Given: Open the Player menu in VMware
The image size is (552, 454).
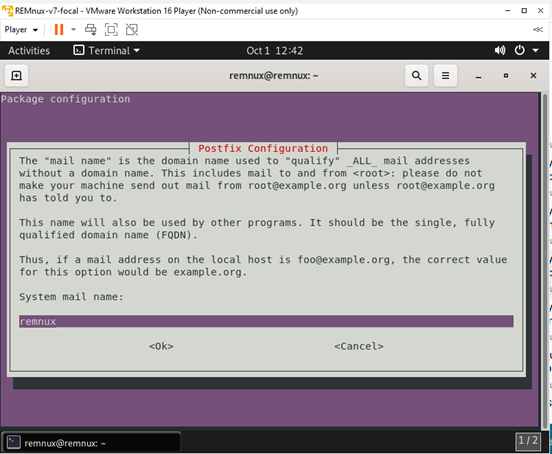Looking at the screenshot, I should coord(21,30).
